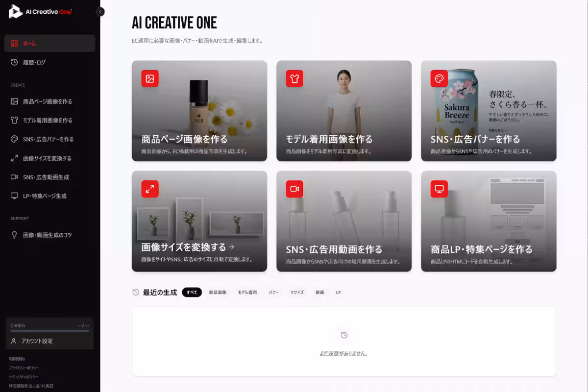Click the SUPPORT section label in sidebar
The width and height of the screenshot is (588, 392).
coord(20,219)
